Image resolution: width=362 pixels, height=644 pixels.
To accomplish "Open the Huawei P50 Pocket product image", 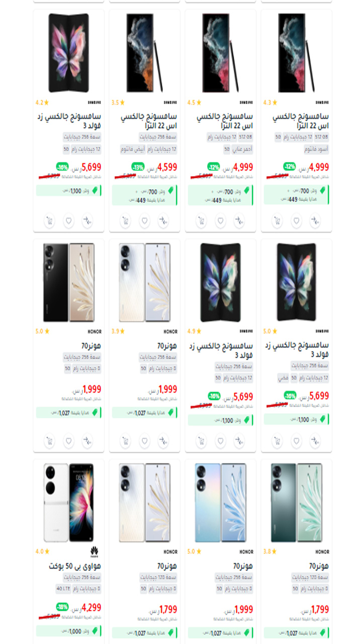I will pyautogui.click(x=69, y=502).
